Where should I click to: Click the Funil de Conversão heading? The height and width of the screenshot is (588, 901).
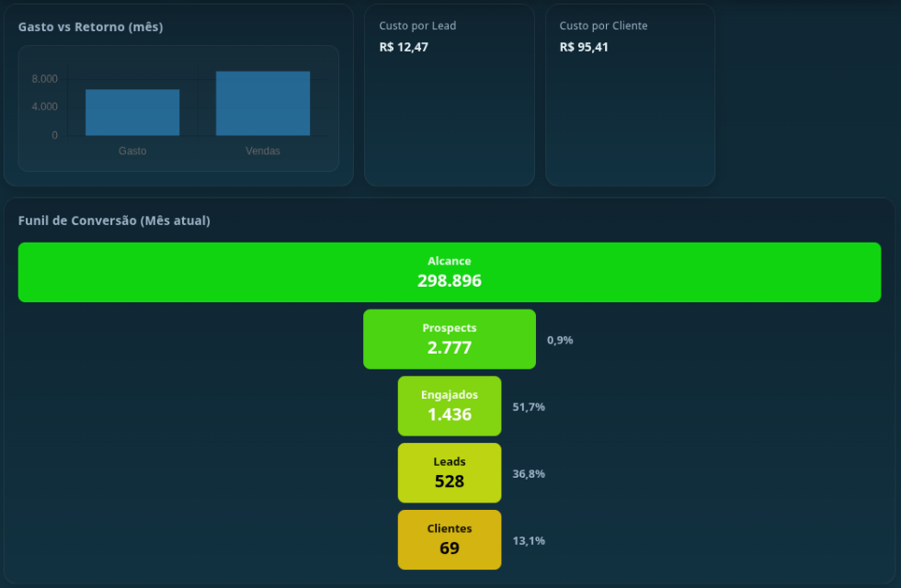(x=114, y=220)
